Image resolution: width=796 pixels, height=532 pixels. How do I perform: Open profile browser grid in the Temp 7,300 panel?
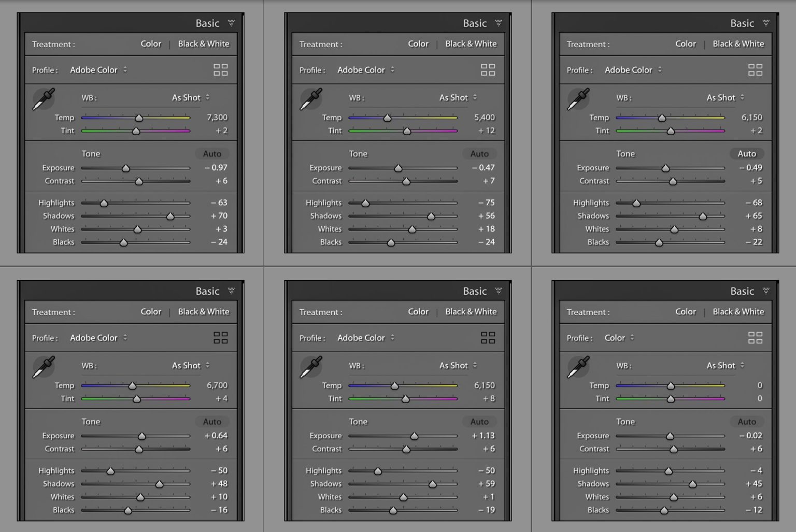click(220, 70)
